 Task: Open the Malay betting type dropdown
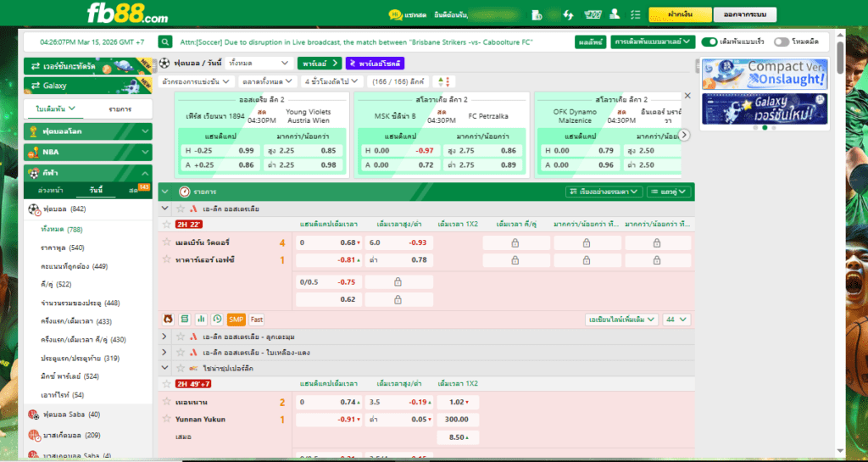click(653, 42)
